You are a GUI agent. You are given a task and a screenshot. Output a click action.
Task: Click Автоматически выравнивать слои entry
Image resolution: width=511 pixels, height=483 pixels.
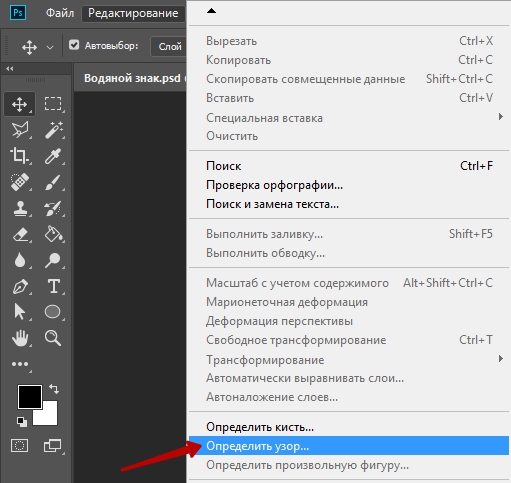coord(349,378)
